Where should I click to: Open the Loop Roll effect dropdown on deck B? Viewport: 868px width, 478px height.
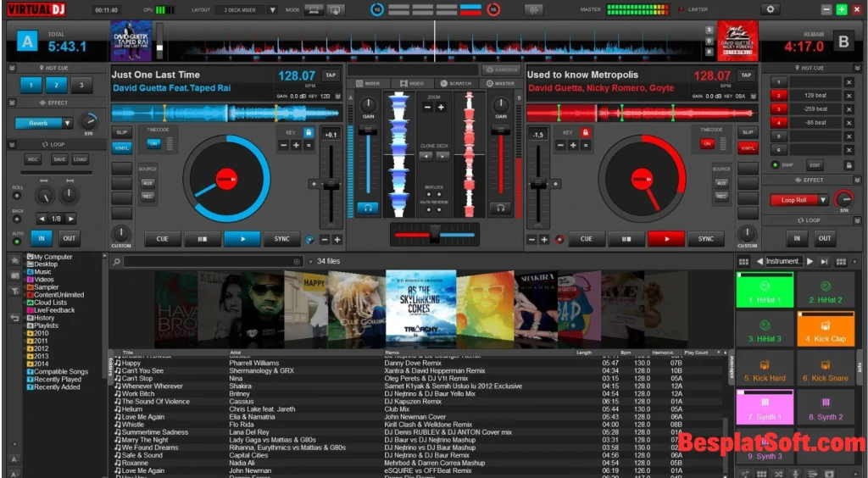[x=823, y=200]
